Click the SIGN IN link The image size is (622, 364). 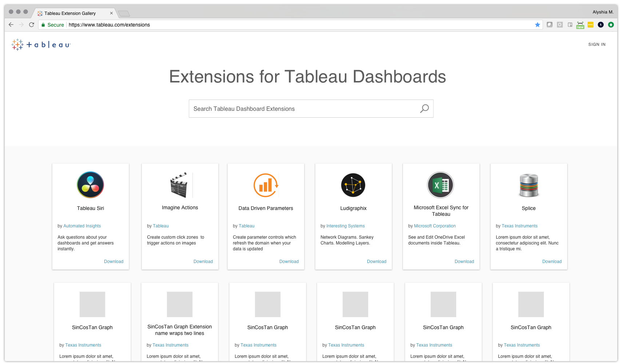tap(597, 44)
